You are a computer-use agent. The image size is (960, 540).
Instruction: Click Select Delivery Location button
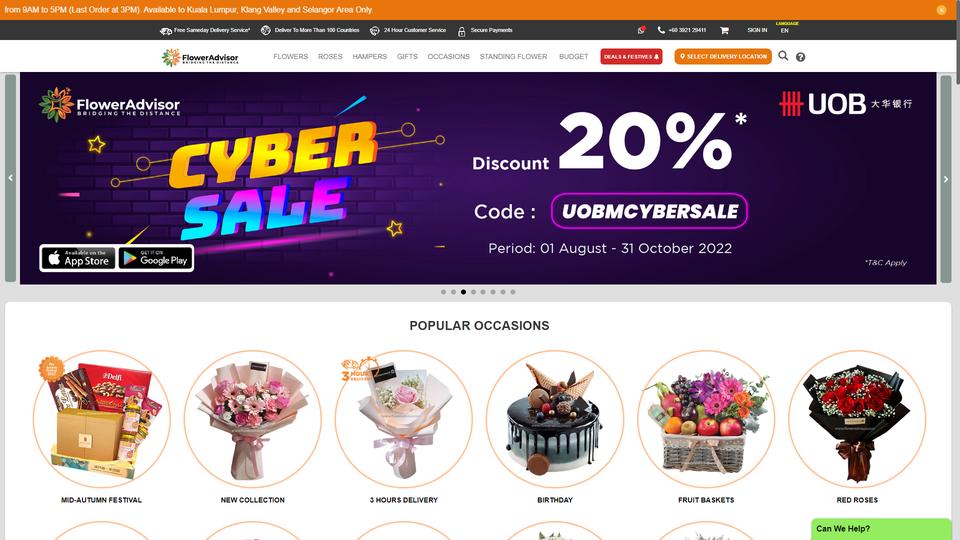pos(723,56)
